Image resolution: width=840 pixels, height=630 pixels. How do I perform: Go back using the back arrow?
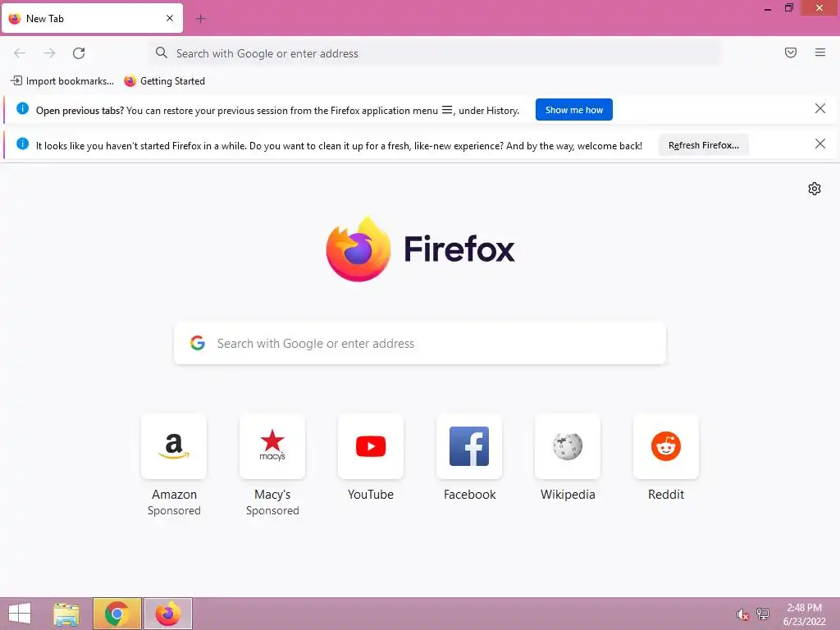(x=20, y=53)
